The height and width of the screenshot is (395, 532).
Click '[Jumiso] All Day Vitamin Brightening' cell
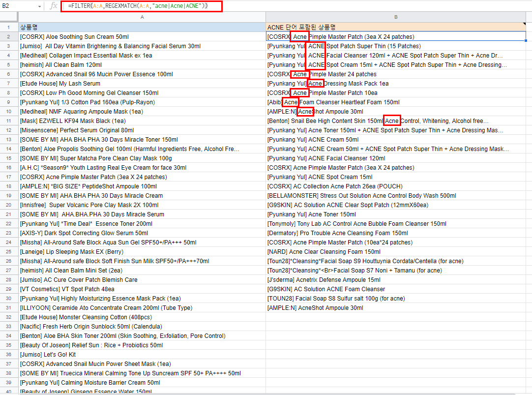(142, 46)
